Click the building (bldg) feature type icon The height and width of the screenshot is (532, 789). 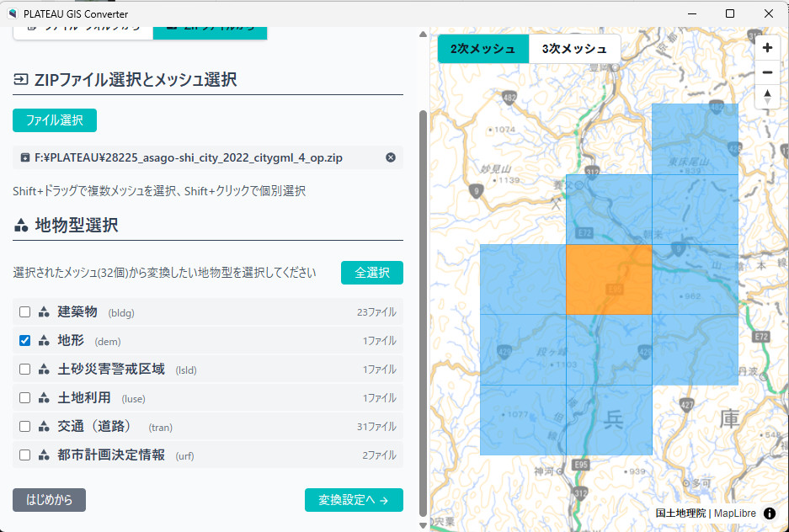tap(44, 312)
